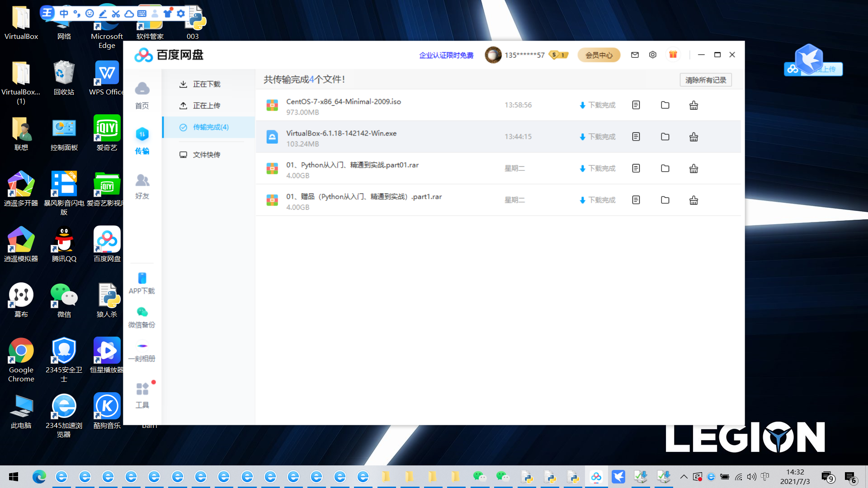Select WPS Office desktop shortcut

(107, 78)
